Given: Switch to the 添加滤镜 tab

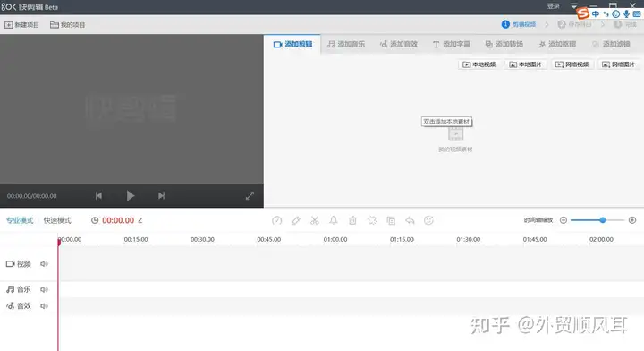Looking at the screenshot, I should pyautogui.click(x=611, y=45).
